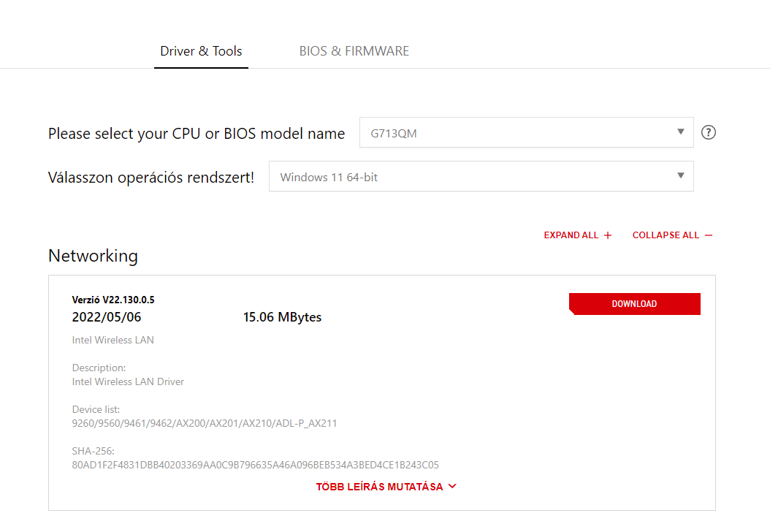Click the device list 9260/9560 line
The width and height of the screenshot is (770, 532).
pos(205,423)
